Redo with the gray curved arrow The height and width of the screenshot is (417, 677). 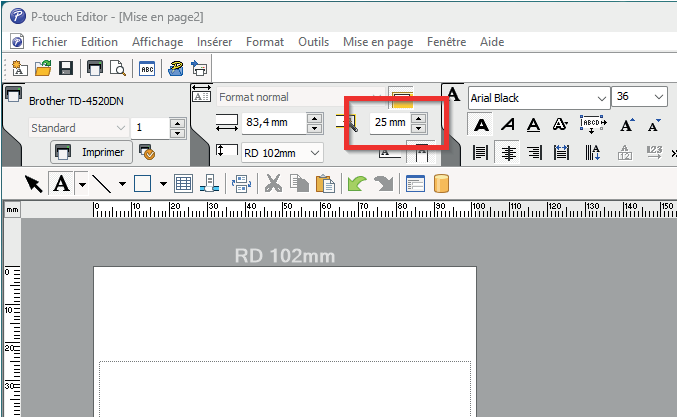pos(383,184)
